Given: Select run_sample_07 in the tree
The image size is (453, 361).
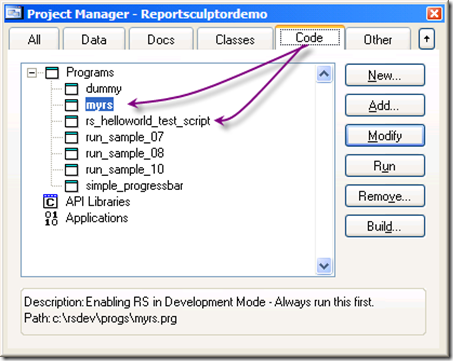Looking at the screenshot, I should coord(125,137).
